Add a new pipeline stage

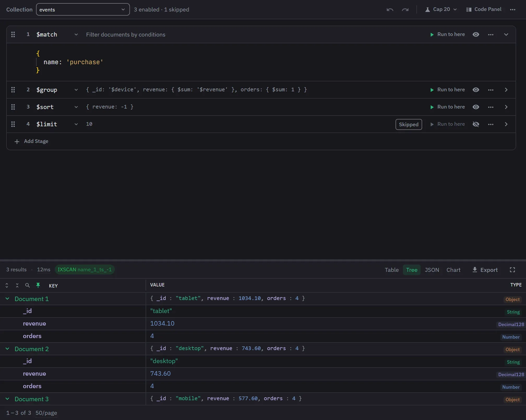[x=31, y=141]
